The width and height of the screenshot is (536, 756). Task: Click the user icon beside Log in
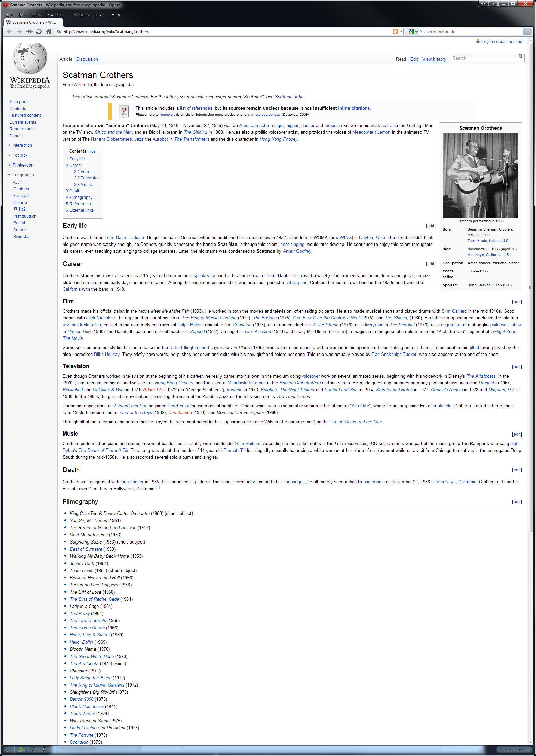pyautogui.click(x=478, y=41)
